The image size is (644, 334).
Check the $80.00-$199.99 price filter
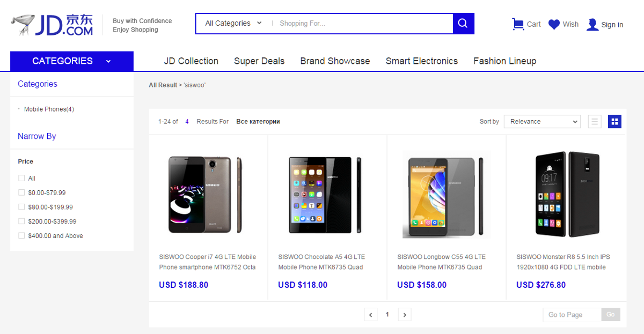(21, 207)
